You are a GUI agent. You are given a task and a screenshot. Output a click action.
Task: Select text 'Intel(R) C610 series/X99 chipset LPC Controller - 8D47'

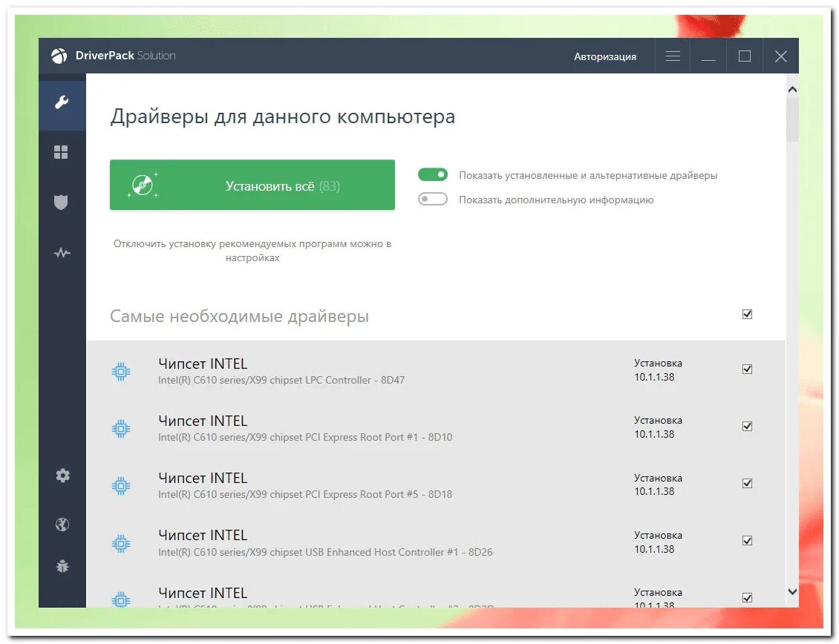tap(281, 381)
